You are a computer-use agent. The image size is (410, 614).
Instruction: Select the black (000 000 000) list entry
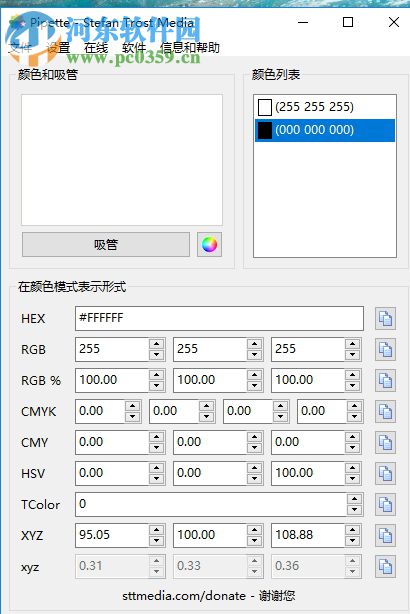tap(325, 130)
